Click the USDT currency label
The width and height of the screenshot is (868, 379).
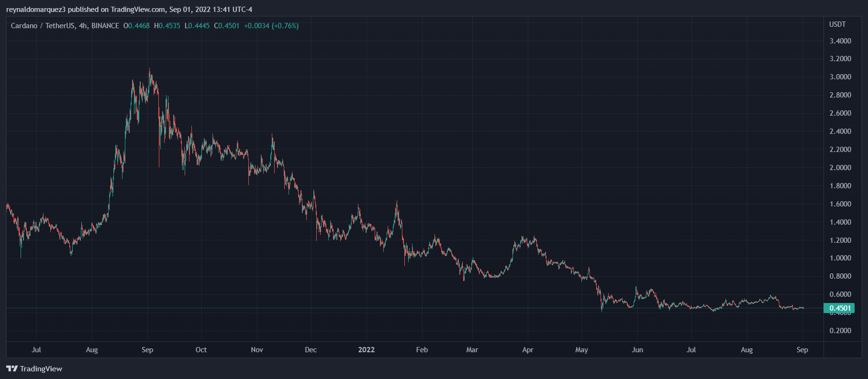837,24
